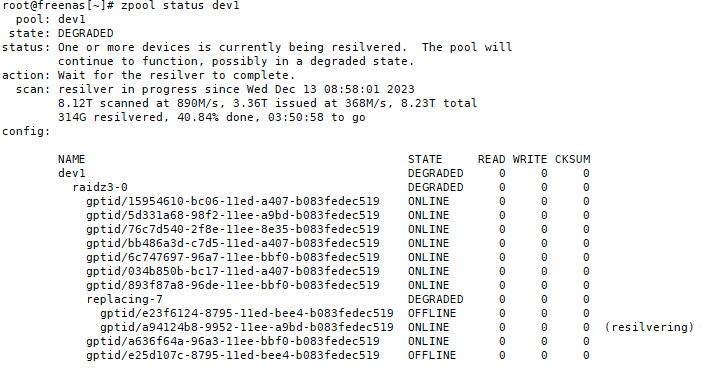Image resolution: width=708 pixels, height=375 pixels.
Task: Click the OFFLINE state of gptid/e25d107c device
Action: pyautogui.click(x=432, y=356)
